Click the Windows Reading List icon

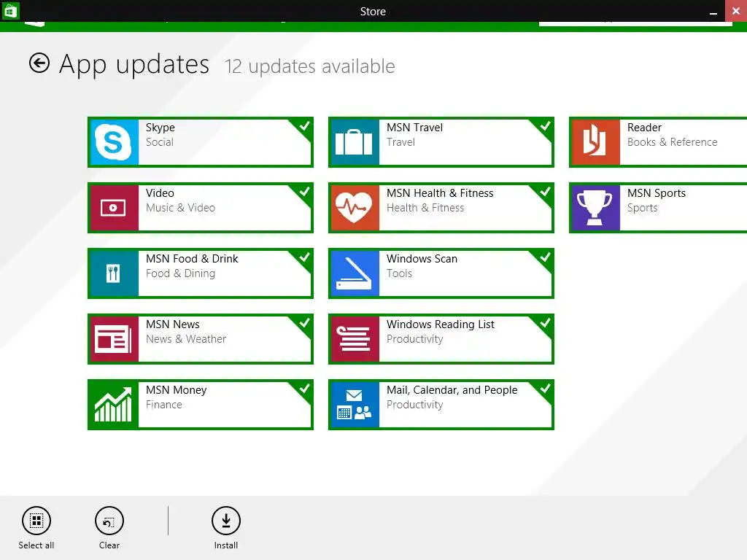354,339
